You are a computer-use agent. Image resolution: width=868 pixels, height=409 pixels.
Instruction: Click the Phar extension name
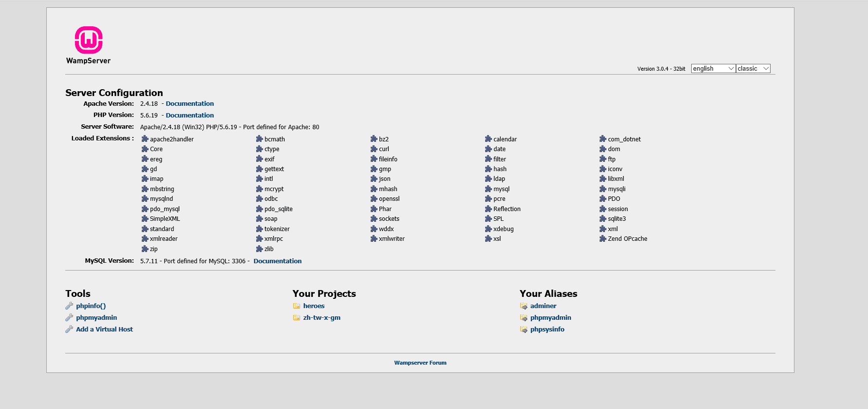pyautogui.click(x=385, y=209)
